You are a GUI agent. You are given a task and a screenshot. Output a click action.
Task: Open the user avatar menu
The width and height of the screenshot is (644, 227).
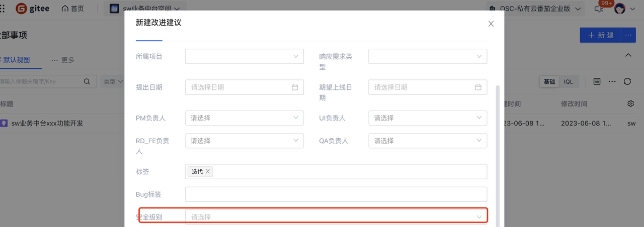620,9
